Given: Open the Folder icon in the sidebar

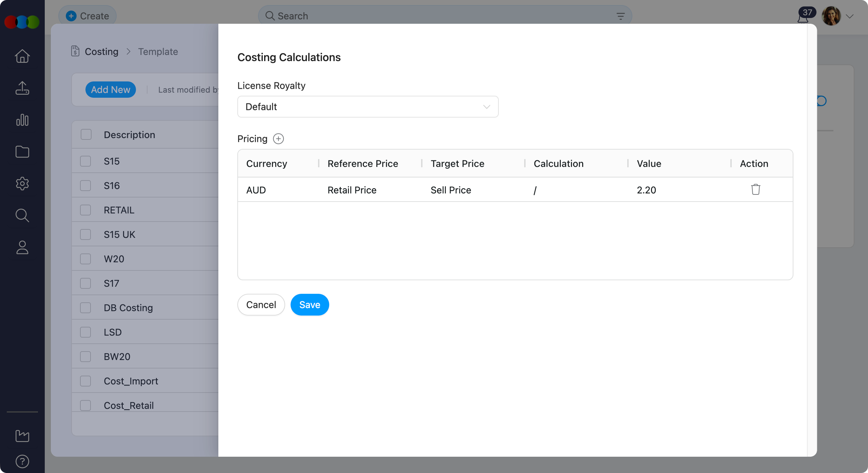Looking at the screenshot, I should 22,152.
